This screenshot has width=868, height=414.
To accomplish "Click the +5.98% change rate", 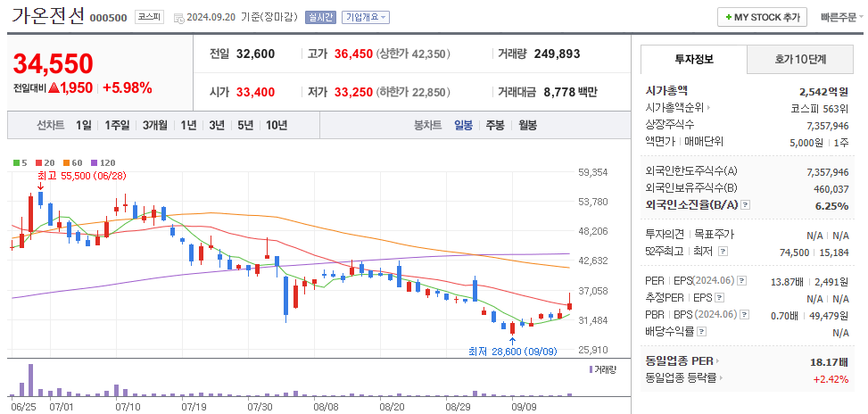I will (128, 87).
